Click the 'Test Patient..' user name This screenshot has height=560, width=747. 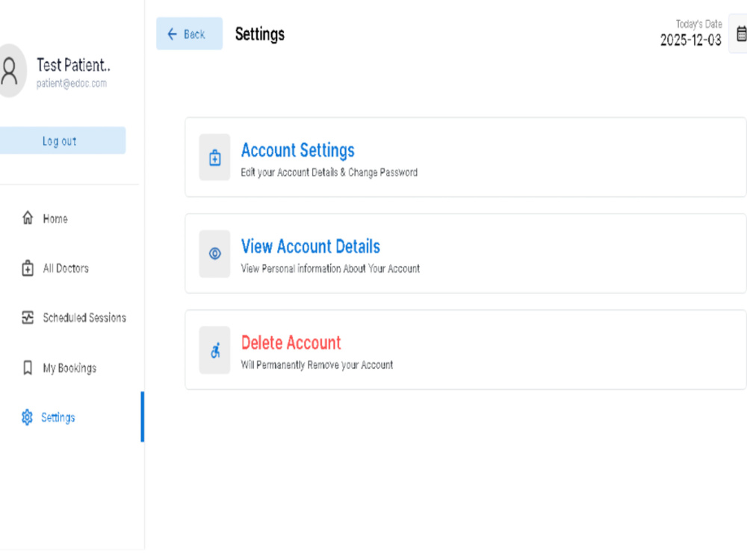73,65
